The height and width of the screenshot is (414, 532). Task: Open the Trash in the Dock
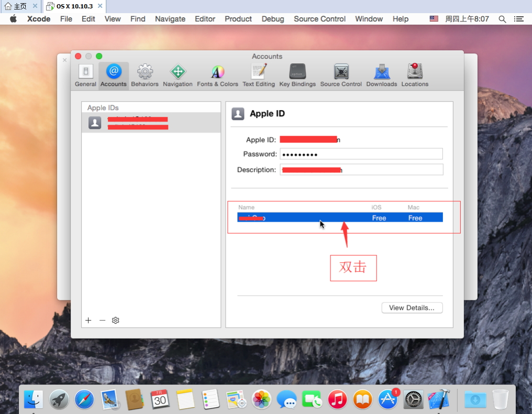[x=501, y=399]
